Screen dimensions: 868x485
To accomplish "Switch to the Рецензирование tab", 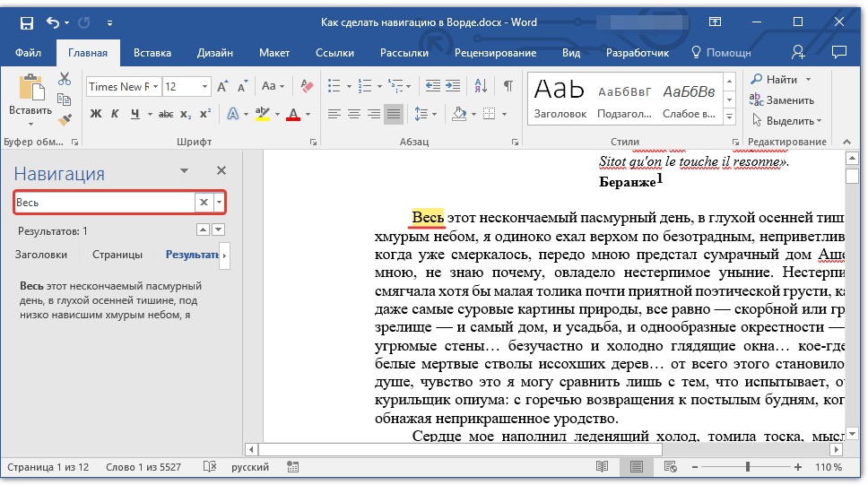I will pos(495,53).
